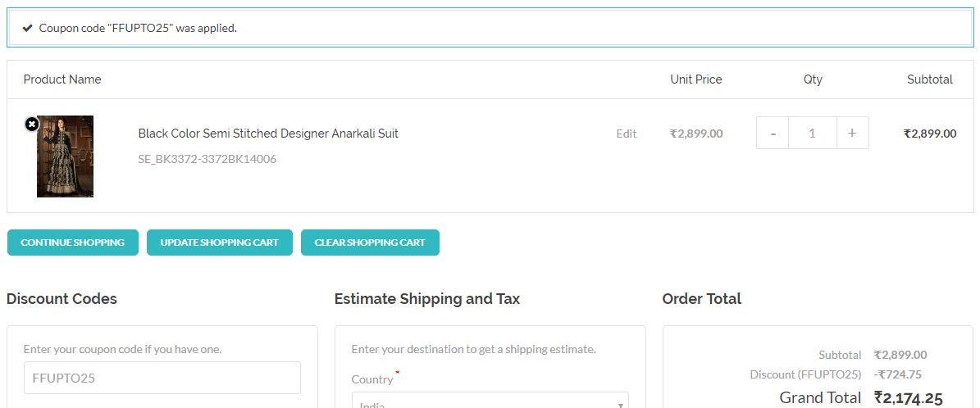Expand the Country dropdown
The image size is (980, 408).
(490, 402)
